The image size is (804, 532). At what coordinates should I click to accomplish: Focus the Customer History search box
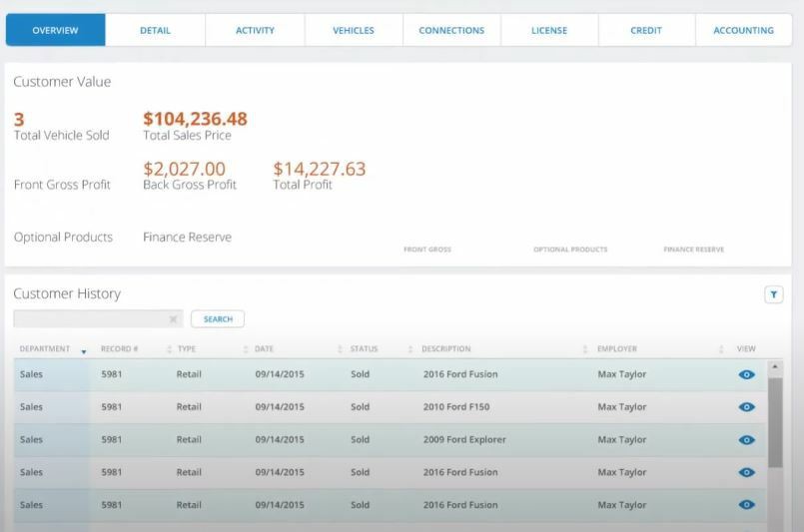point(98,318)
